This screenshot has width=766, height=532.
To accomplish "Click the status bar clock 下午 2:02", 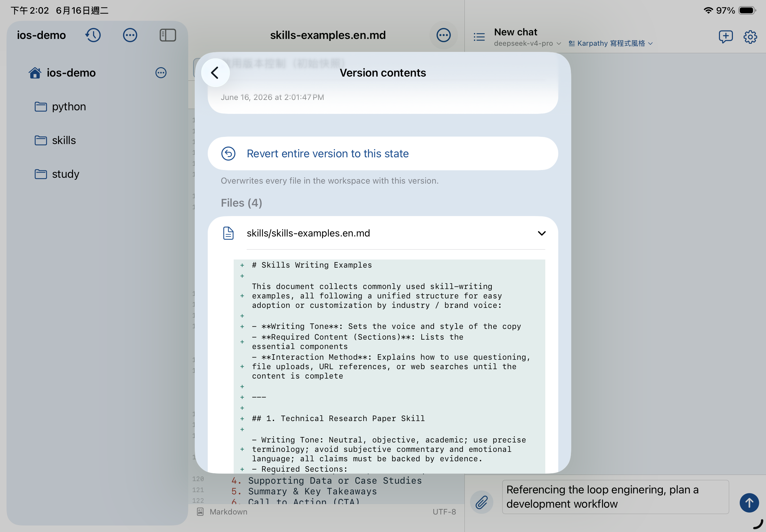I will click(30, 10).
